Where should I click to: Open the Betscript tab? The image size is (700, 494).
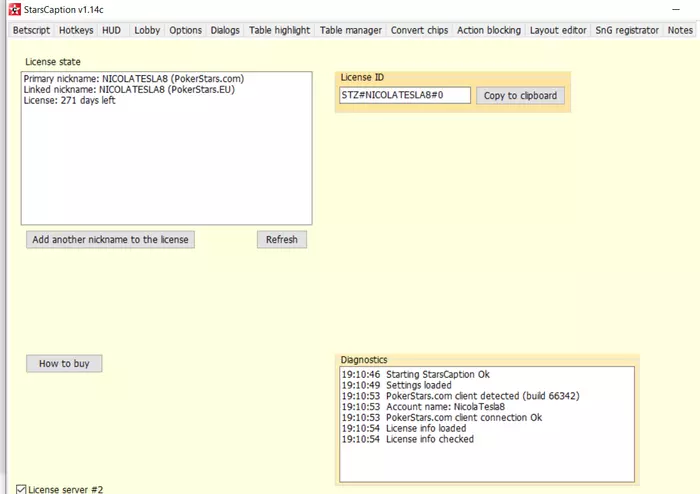(31, 30)
